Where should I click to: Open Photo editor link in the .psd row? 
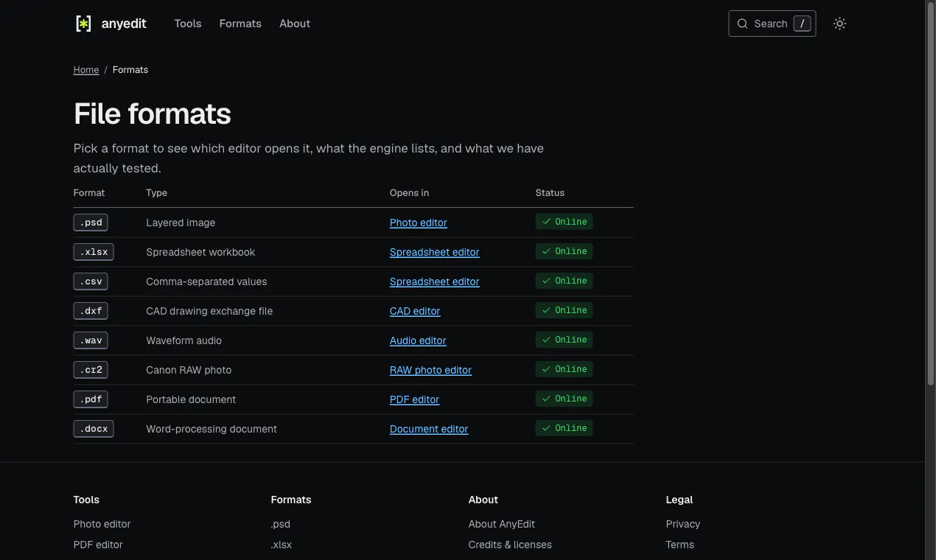pos(419,223)
